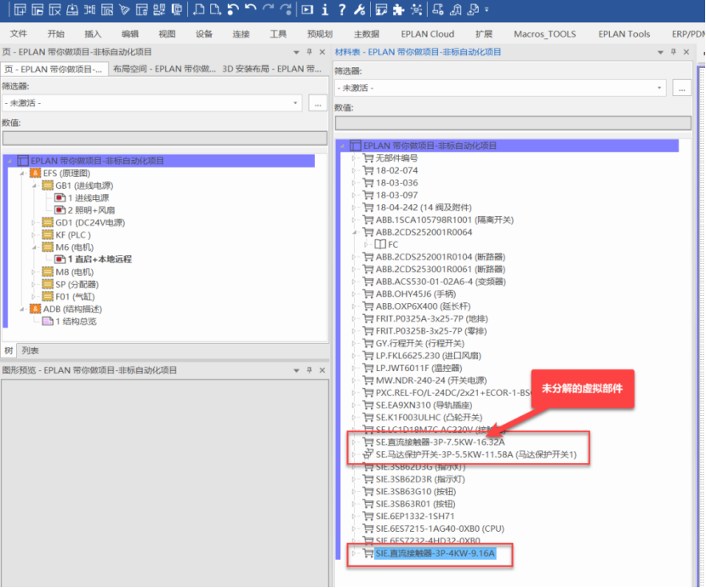
Task: Click the network nodes icon next to the puzzle piece
Action: [416, 9]
